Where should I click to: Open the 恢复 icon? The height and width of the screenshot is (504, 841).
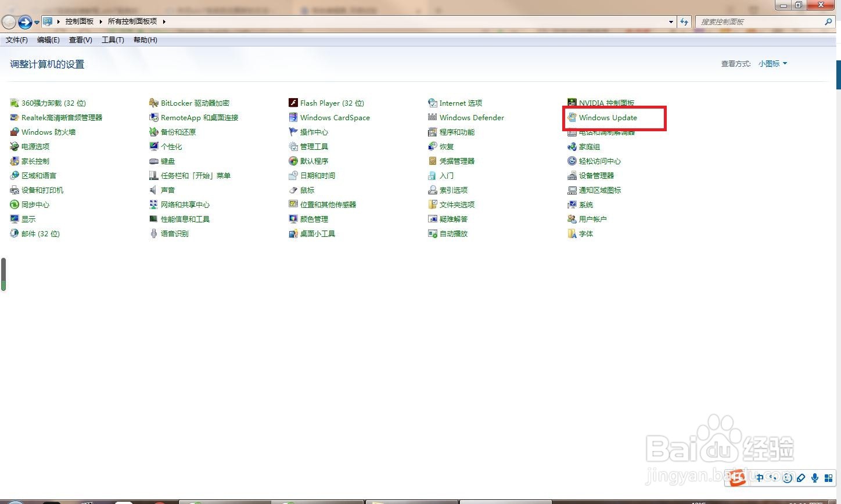coord(433,146)
